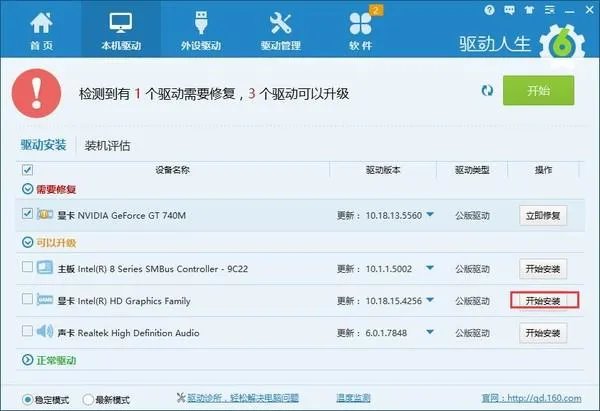Click 立即修复 for NVIDIA GeForce
Viewport: 600px width, 411px height.
(543, 216)
